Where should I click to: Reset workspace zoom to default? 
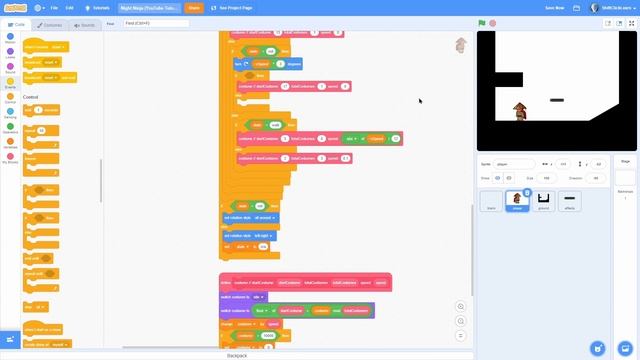tap(460, 336)
